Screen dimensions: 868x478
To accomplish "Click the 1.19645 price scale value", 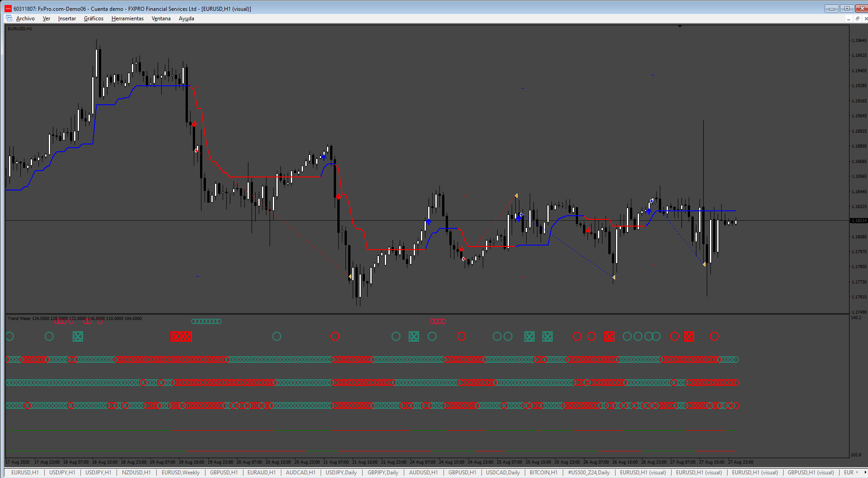I will point(859,40).
